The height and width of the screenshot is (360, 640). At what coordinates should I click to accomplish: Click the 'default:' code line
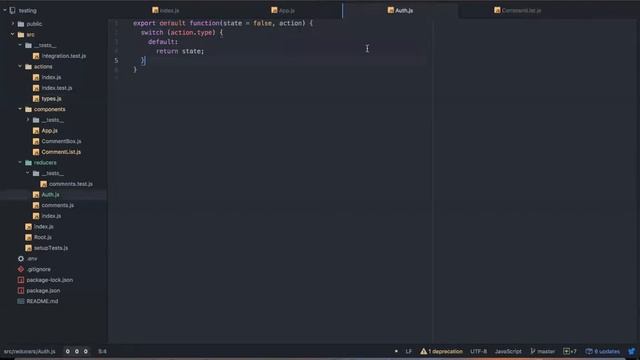(x=163, y=42)
